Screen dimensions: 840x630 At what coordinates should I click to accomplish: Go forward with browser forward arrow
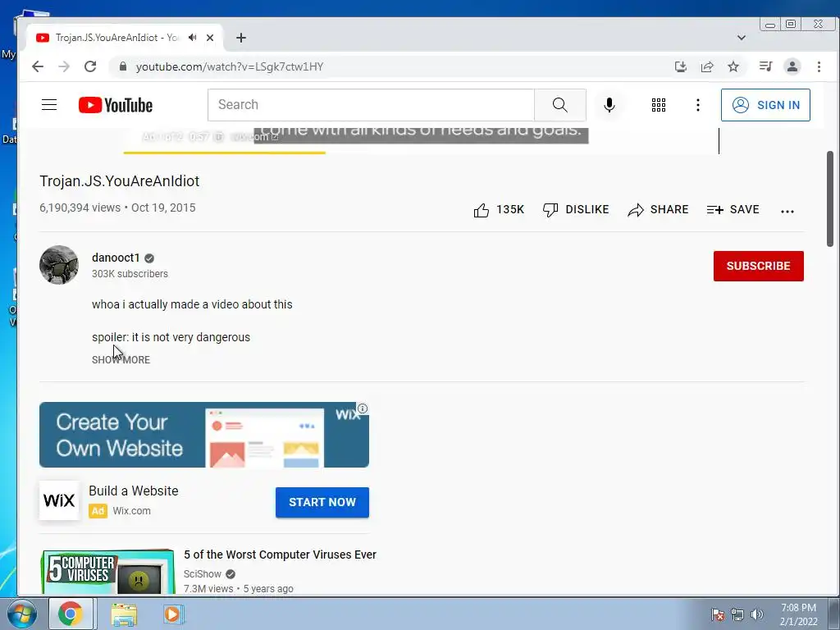64,66
